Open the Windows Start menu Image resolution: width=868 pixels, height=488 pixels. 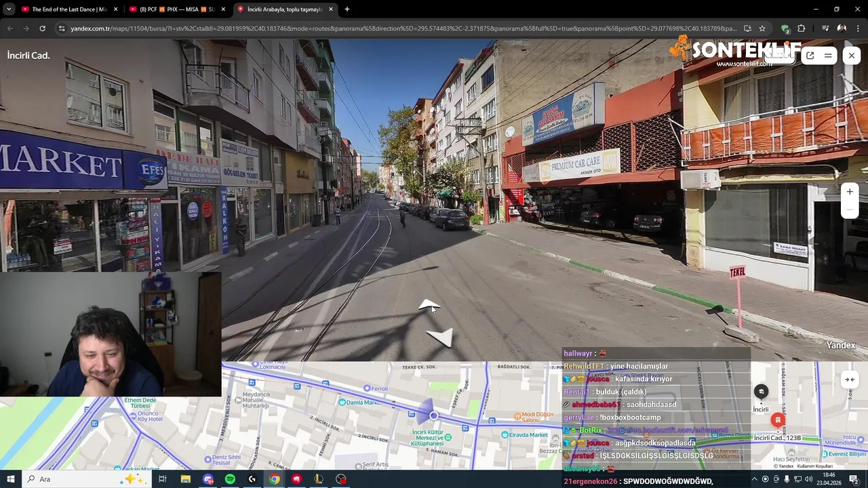pos(11,479)
